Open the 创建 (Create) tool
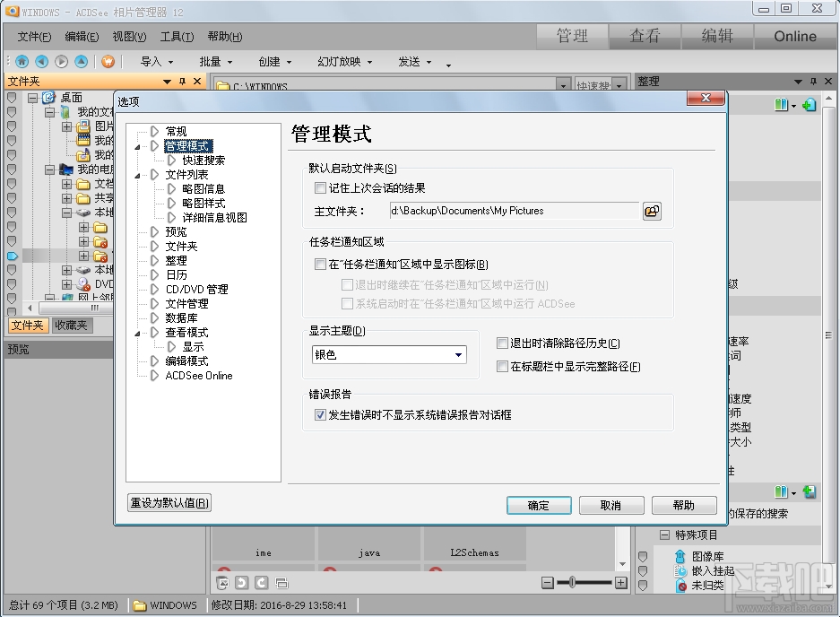 coord(269,62)
